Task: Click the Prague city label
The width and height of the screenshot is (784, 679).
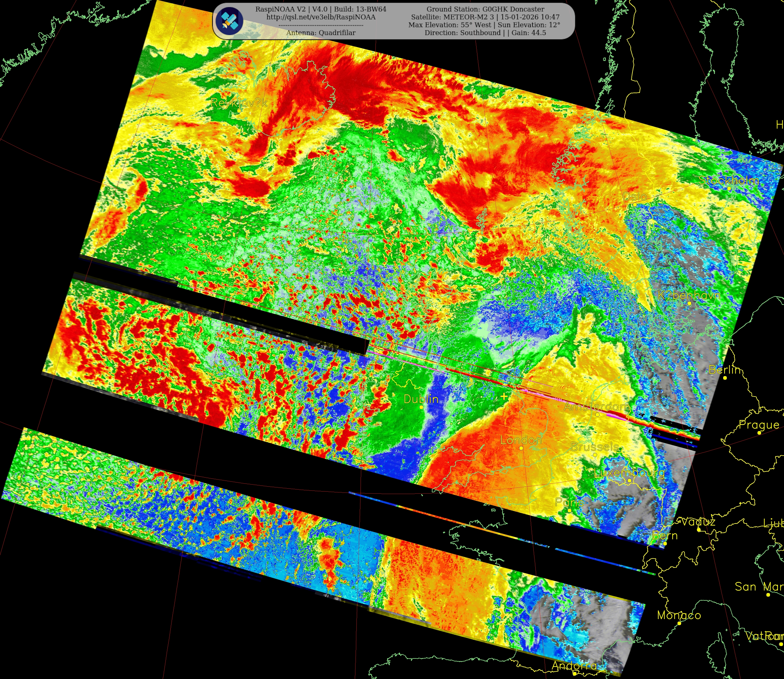Action: 759,425
